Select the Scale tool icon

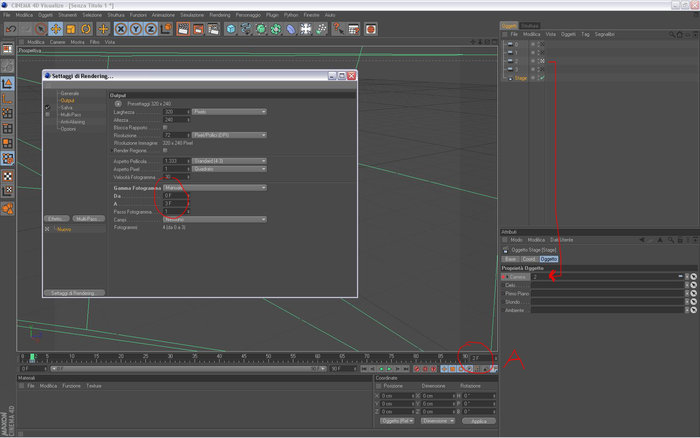71,29
